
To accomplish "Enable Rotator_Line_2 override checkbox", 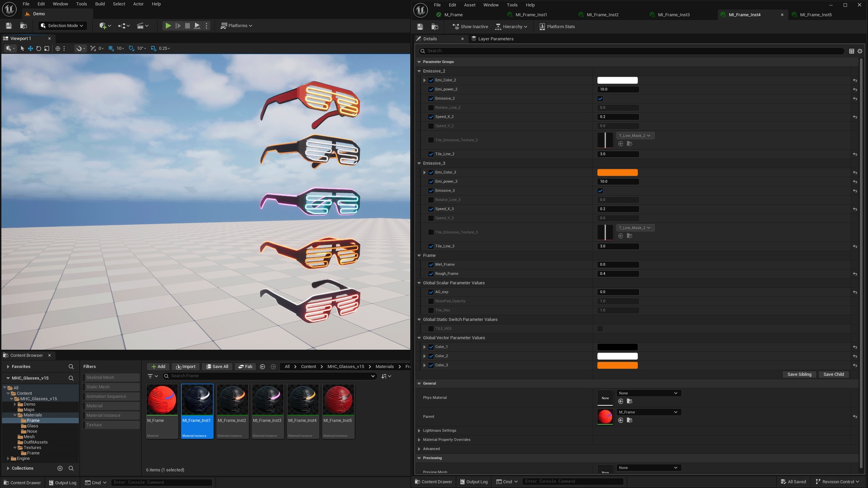I will tap(431, 108).
